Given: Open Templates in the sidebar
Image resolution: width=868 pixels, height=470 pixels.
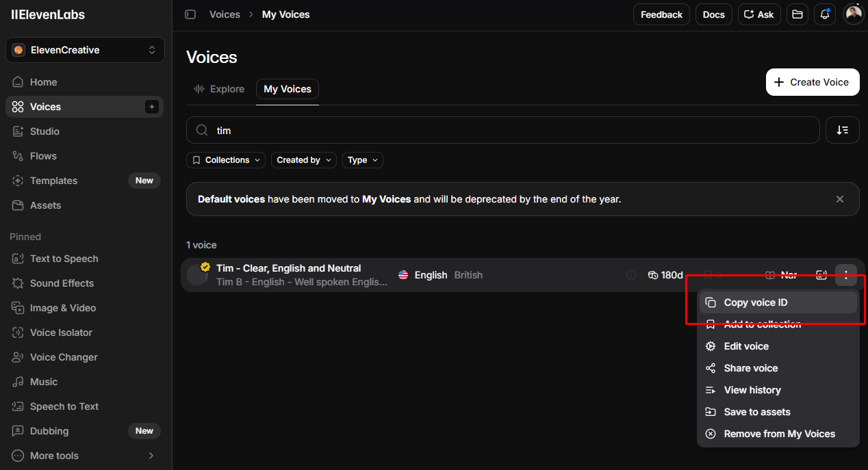Looking at the screenshot, I should click(85, 181).
